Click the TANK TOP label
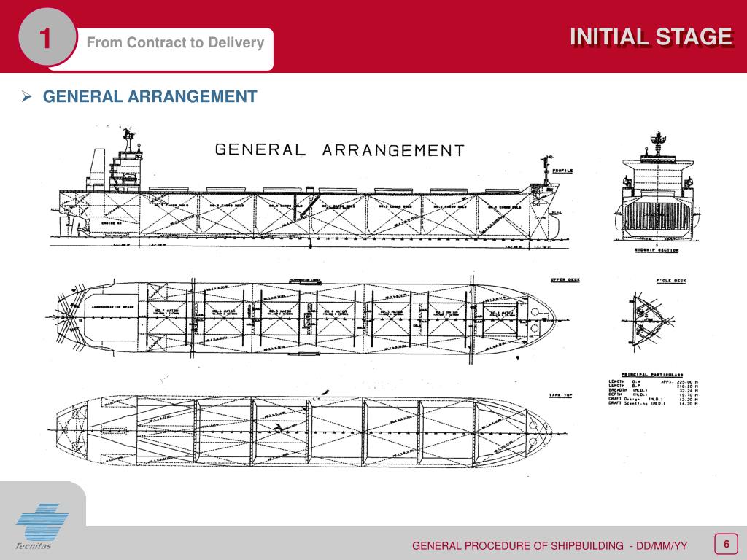Screen dimensions: 747x560 (560, 395)
